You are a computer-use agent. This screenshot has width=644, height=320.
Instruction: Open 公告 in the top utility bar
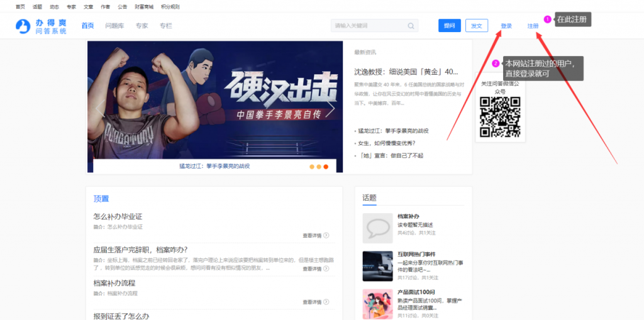click(122, 7)
